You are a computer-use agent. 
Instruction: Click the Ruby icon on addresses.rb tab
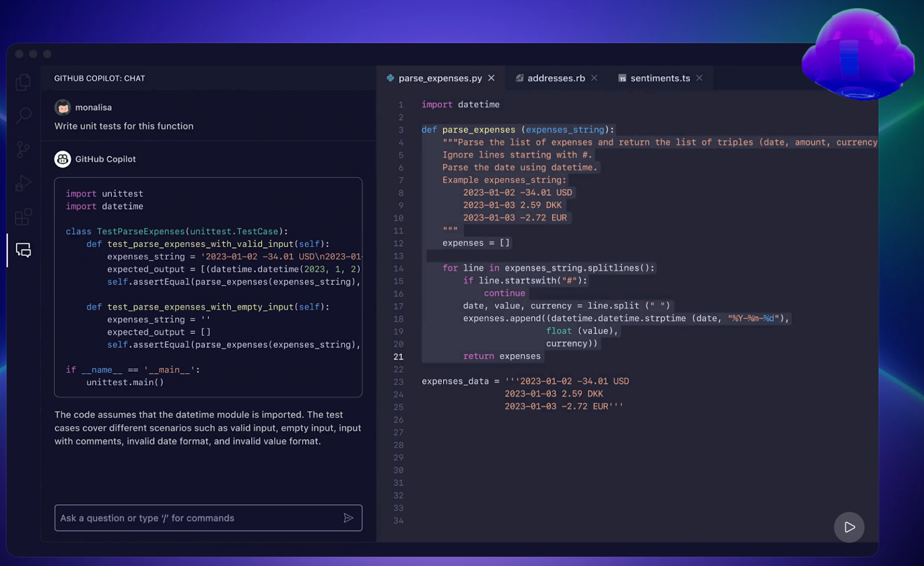[x=520, y=78]
